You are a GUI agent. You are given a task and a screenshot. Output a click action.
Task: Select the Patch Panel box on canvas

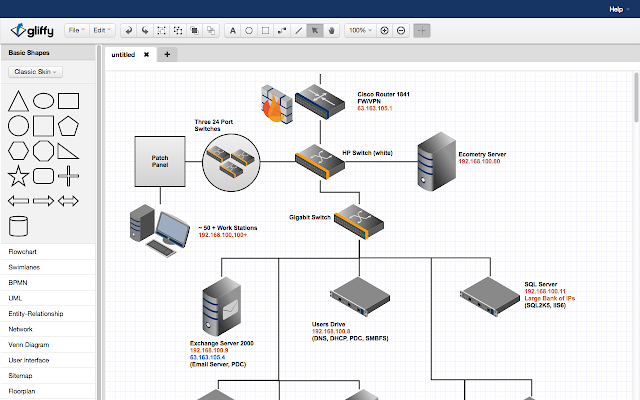160,160
